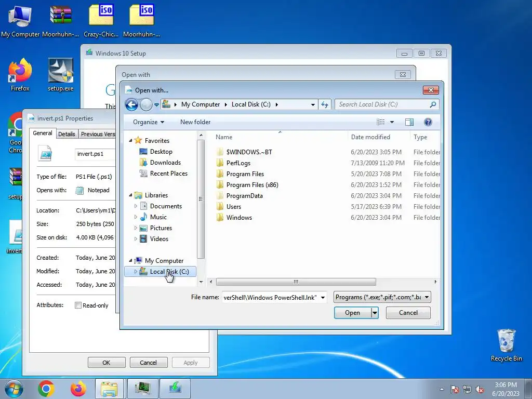The image size is (532, 399).
Task: Click the volume muted tray icon
Action: click(x=480, y=389)
